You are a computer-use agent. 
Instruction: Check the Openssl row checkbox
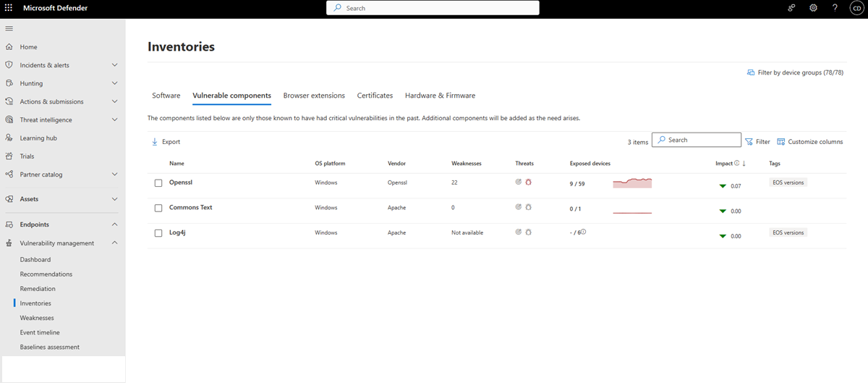[158, 183]
